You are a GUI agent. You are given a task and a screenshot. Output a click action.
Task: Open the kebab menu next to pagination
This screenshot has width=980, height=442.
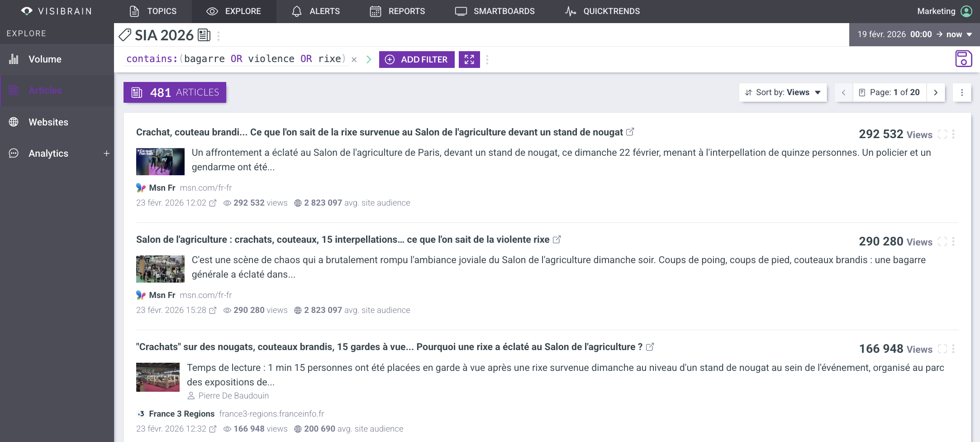pos(962,92)
